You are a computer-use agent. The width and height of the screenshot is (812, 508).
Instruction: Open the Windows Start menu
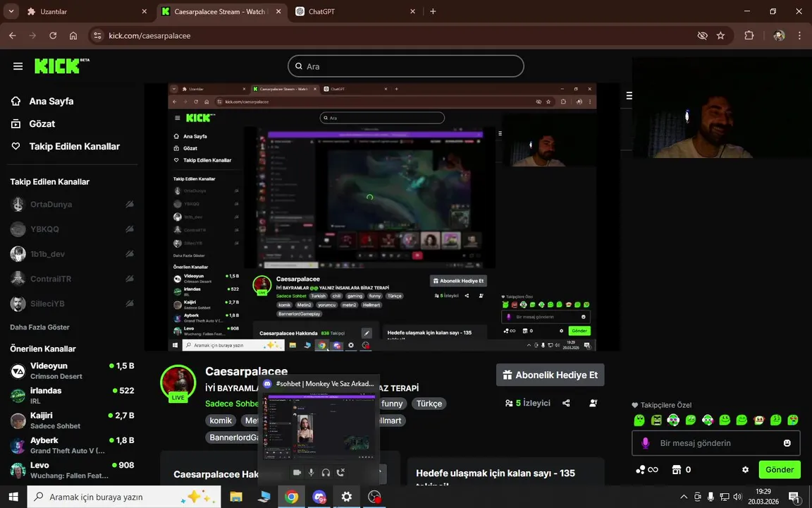pos(13,497)
